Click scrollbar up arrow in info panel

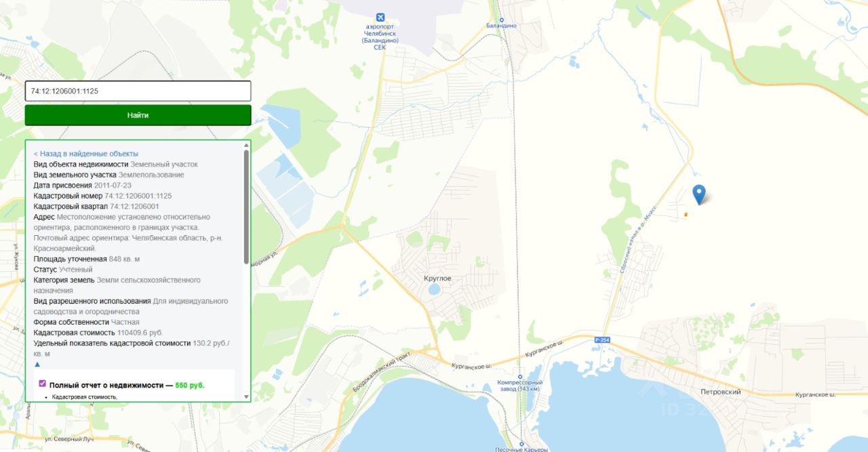[x=246, y=145]
